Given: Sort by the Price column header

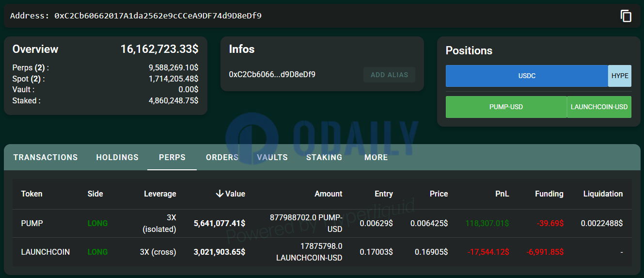Looking at the screenshot, I should click(x=439, y=194).
